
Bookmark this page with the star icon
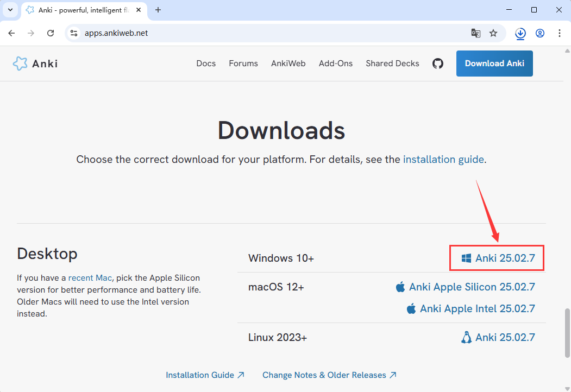[493, 33]
